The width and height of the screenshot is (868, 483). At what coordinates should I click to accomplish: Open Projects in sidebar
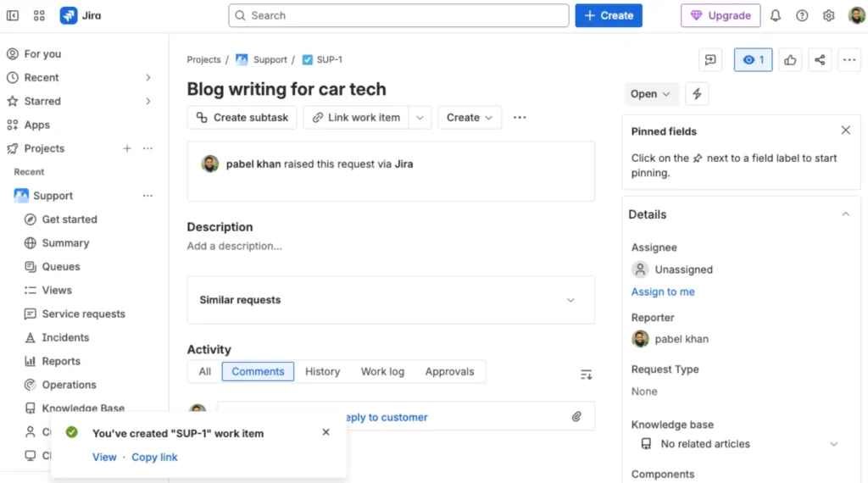point(44,148)
